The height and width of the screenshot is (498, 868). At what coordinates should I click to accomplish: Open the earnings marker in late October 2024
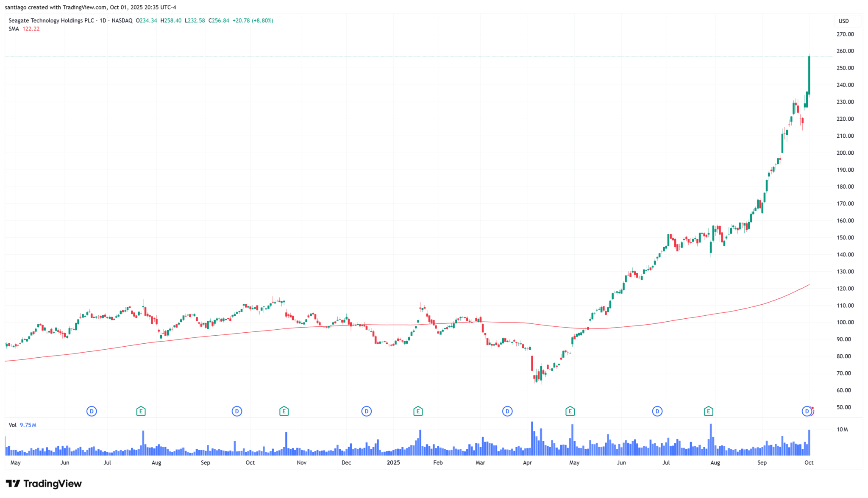tap(284, 411)
